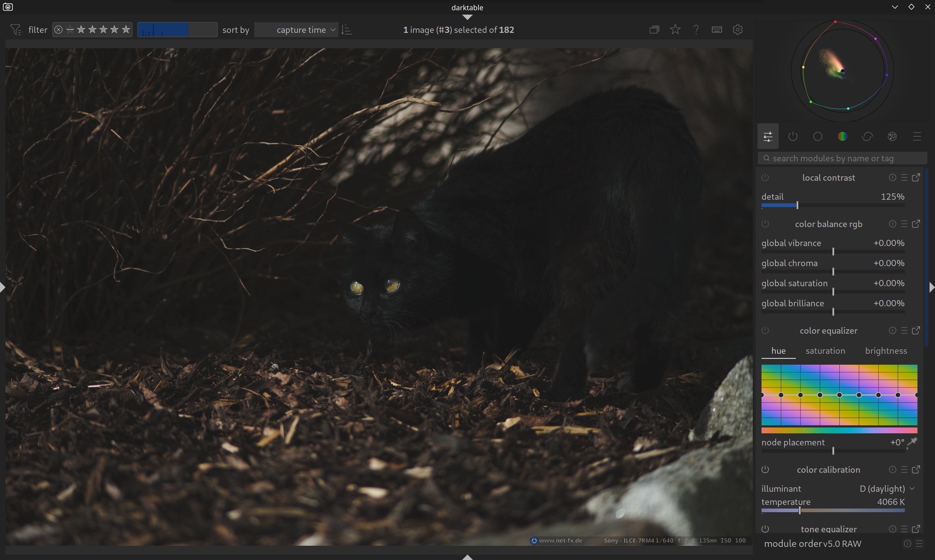Screen dimensions: 935x560
Task: Click the grouped images icon
Action: pyautogui.click(x=654, y=30)
